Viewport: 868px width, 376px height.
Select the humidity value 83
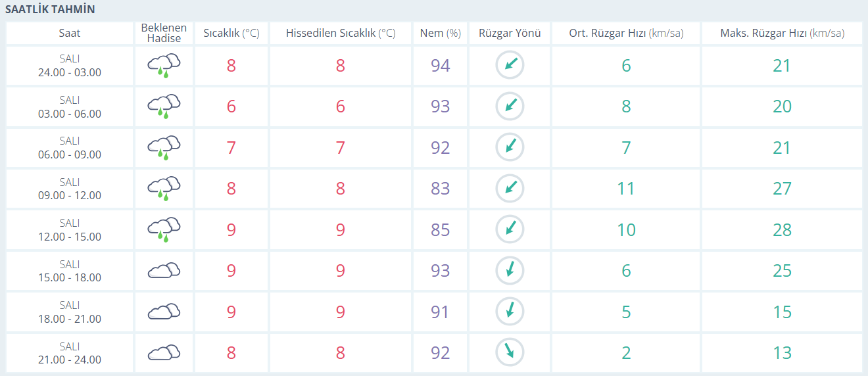pos(441,189)
